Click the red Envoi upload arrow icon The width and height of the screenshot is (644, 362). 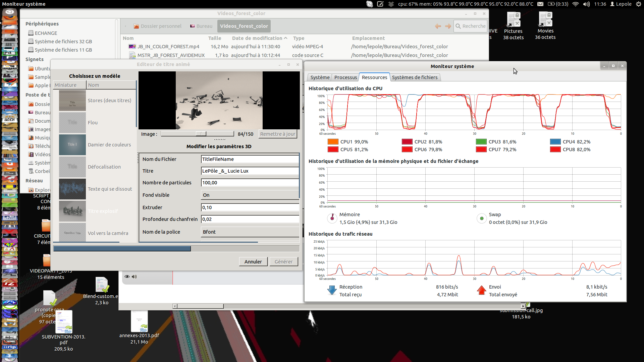click(x=482, y=290)
